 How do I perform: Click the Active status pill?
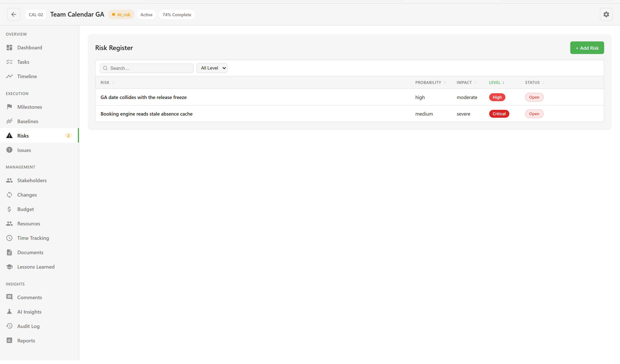click(x=146, y=15)
